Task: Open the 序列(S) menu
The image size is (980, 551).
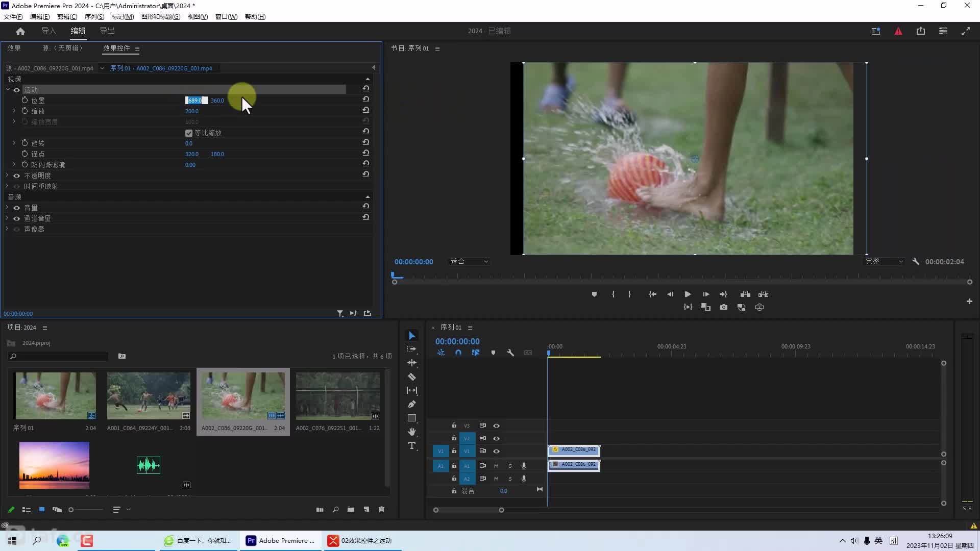Action: 94,17
